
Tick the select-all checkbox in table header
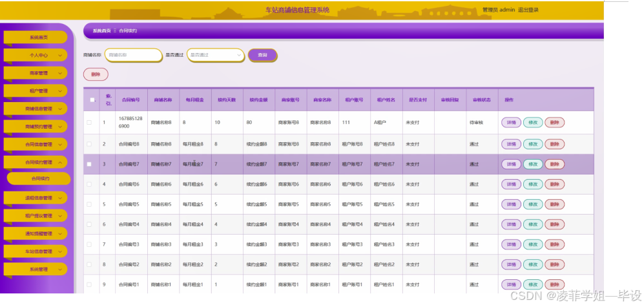92,100
